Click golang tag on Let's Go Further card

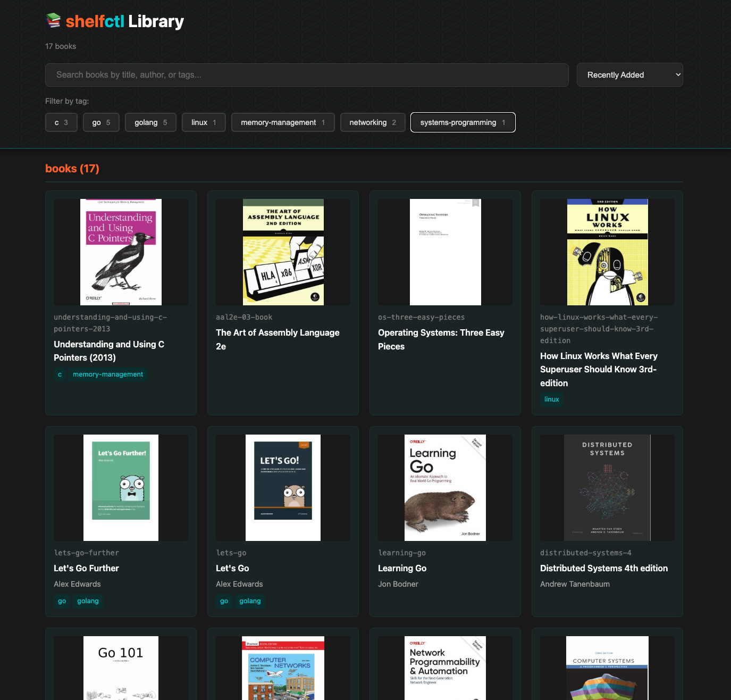pos(88,601)
